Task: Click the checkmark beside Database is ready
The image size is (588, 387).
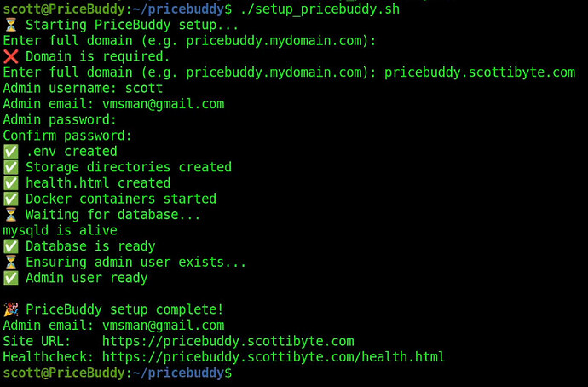Action: (x=10, y=246)
